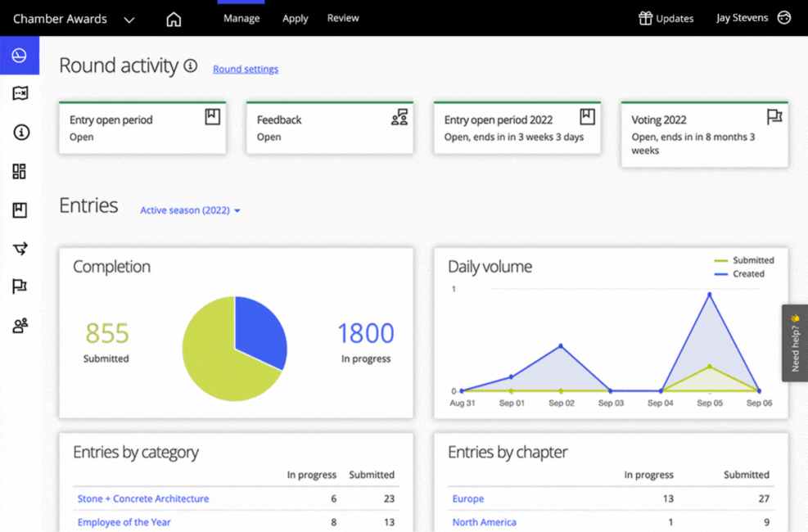The image size is (808, 532).
Task: Click the users icon in left sidebar
Action: pos(20,326)
